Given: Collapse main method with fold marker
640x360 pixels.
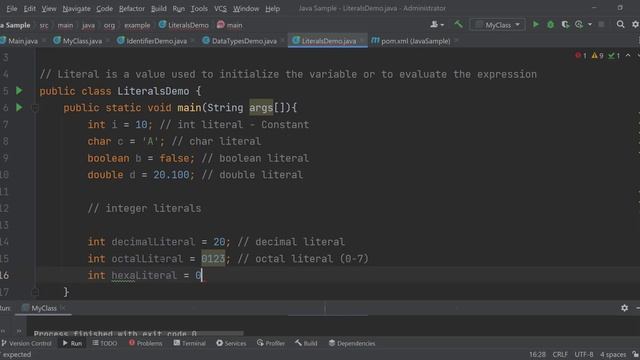Looking at the screenshot, I should [35, 108].
